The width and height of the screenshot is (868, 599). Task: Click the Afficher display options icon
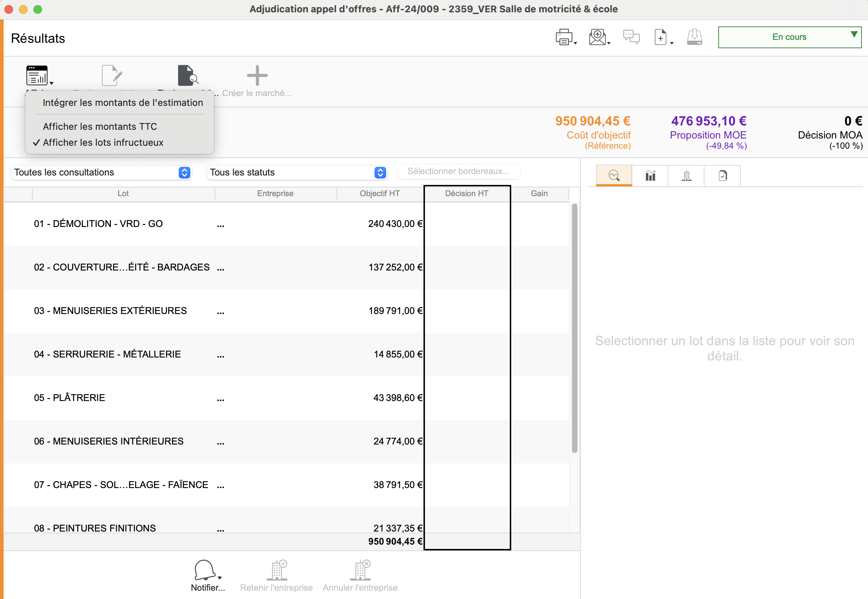click(37, 75)
